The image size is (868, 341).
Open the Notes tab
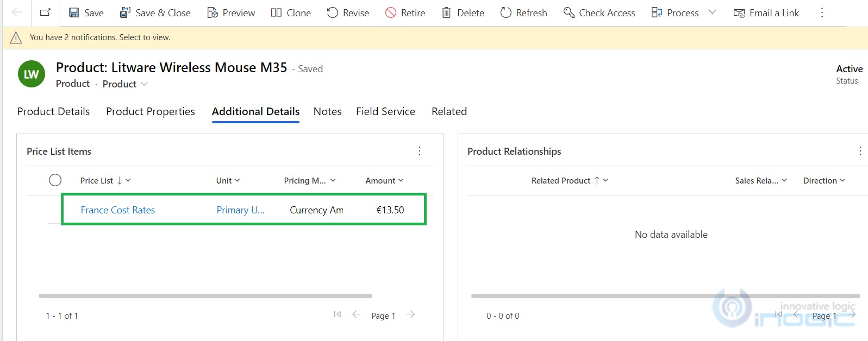(x=328, y=111)
